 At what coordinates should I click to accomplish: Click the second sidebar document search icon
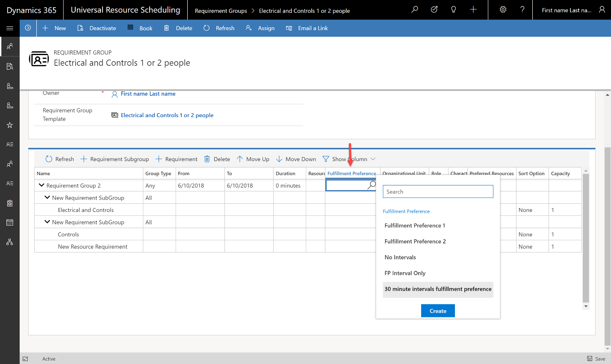pos(10,66)
